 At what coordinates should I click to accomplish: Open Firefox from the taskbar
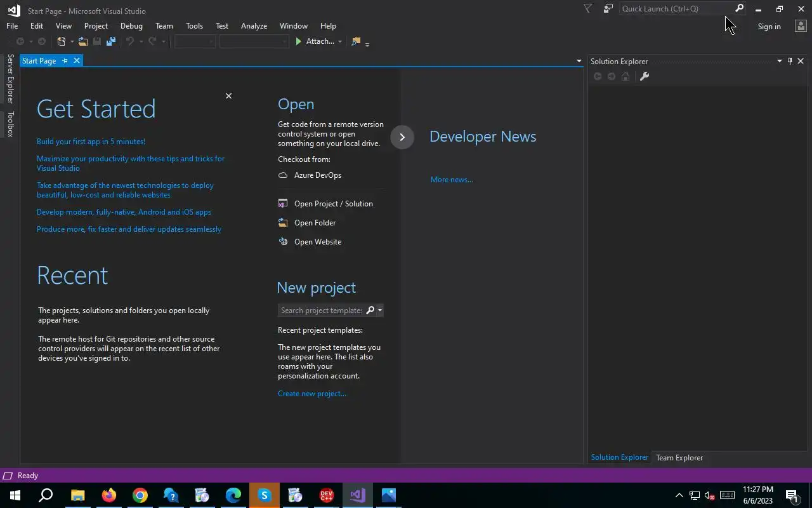(x=109, y=495)
